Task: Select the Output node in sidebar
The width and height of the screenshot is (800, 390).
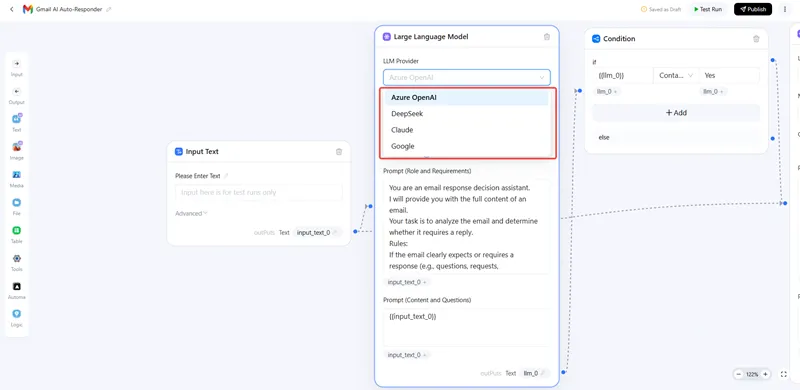Action: 17,95
